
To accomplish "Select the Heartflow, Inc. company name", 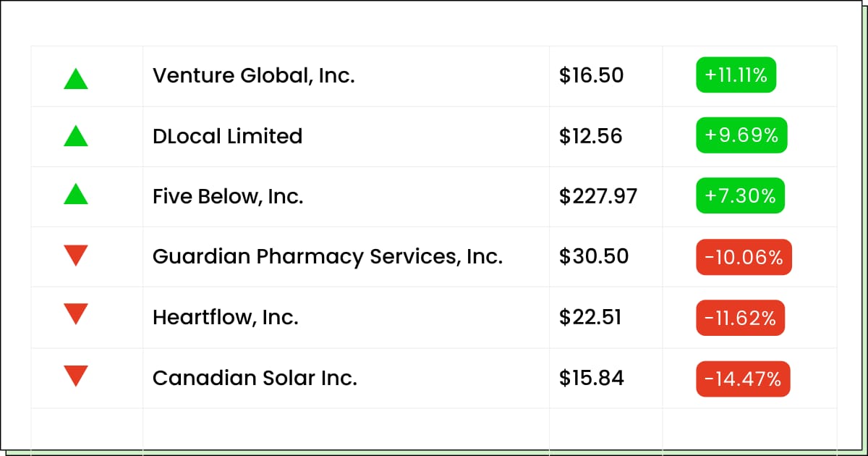I will pos(225,317).
